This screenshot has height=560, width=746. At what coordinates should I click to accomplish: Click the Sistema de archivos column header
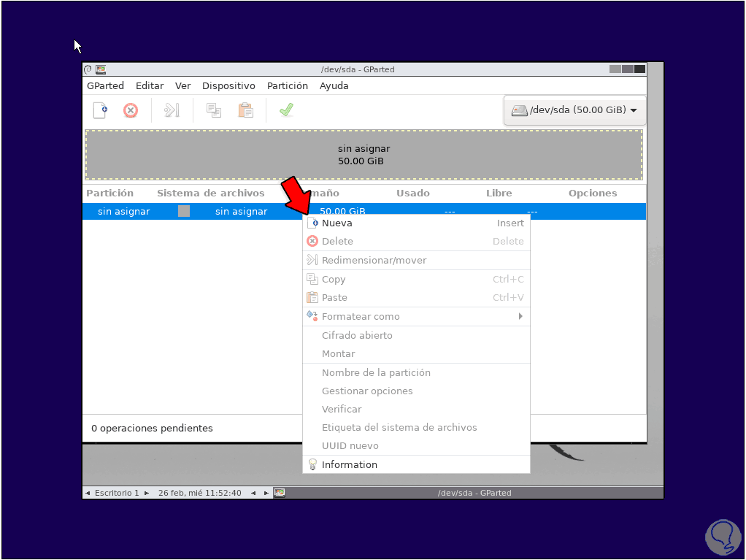point(211,193)
